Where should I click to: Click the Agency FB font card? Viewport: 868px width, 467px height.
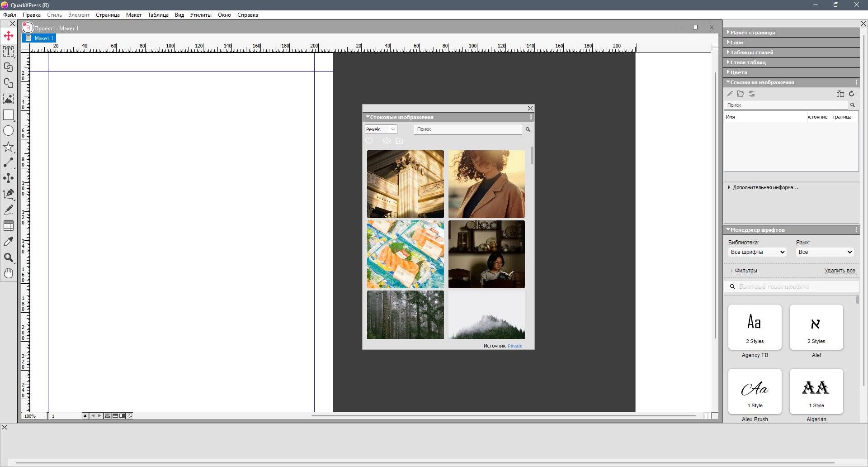755,327
